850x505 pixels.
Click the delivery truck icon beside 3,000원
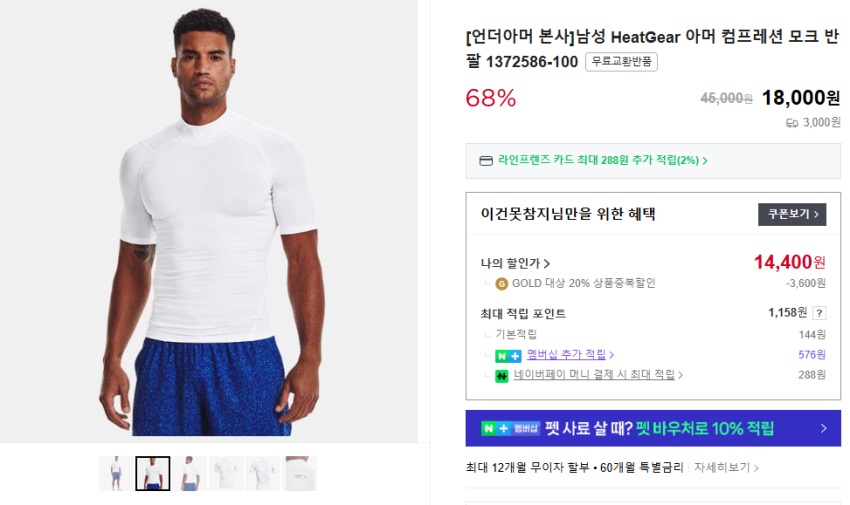(792, 123)
